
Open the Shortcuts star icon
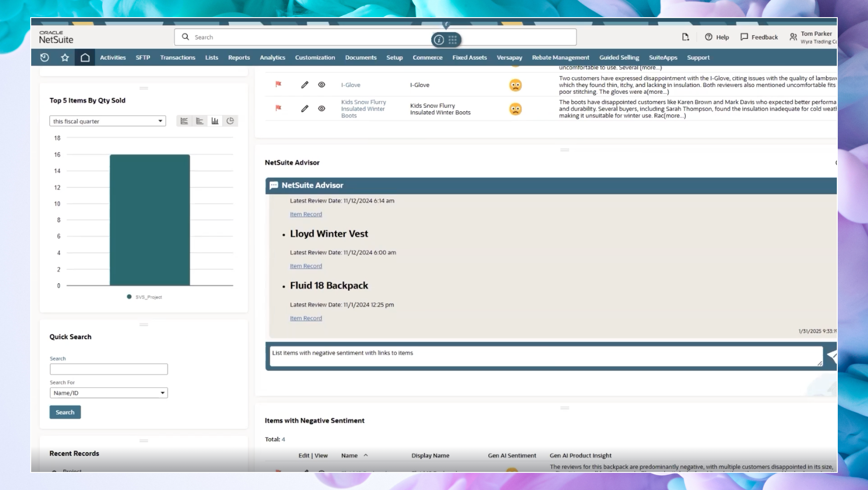(x=65, y=57)
